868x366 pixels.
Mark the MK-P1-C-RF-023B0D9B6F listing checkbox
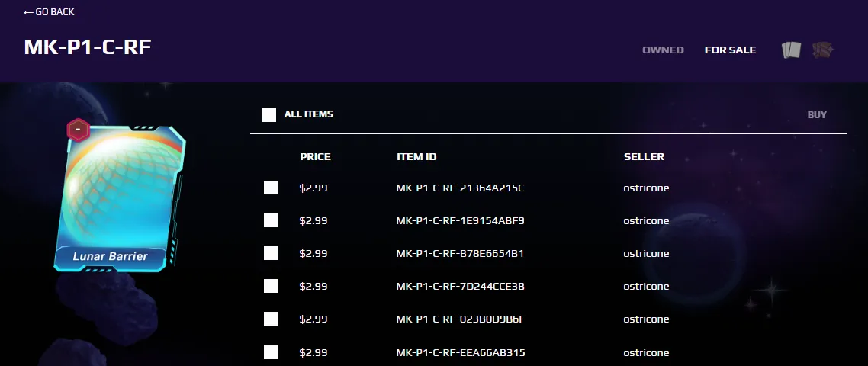(x=271, y=319)
